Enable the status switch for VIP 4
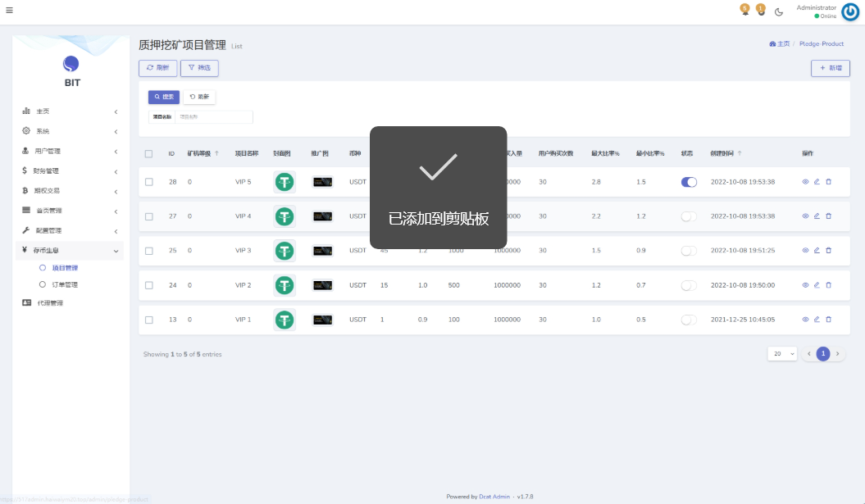The width and height of the screenshot is (865, 504). pos(689,216)
